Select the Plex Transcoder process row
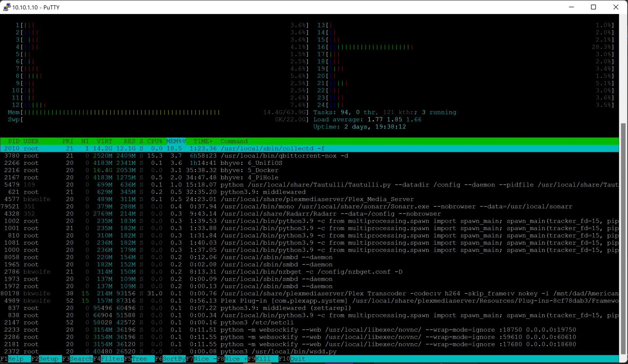The image size is (628, 364). click(309, 293)
